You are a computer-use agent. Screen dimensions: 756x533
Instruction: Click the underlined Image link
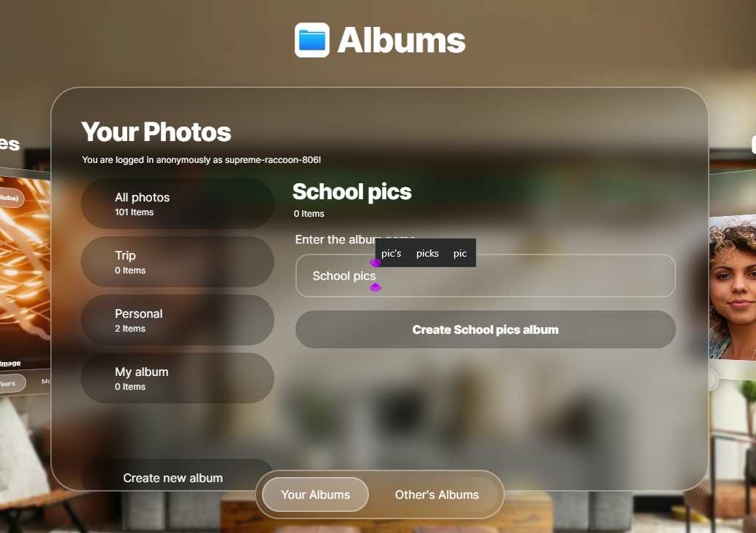(11, 363)
